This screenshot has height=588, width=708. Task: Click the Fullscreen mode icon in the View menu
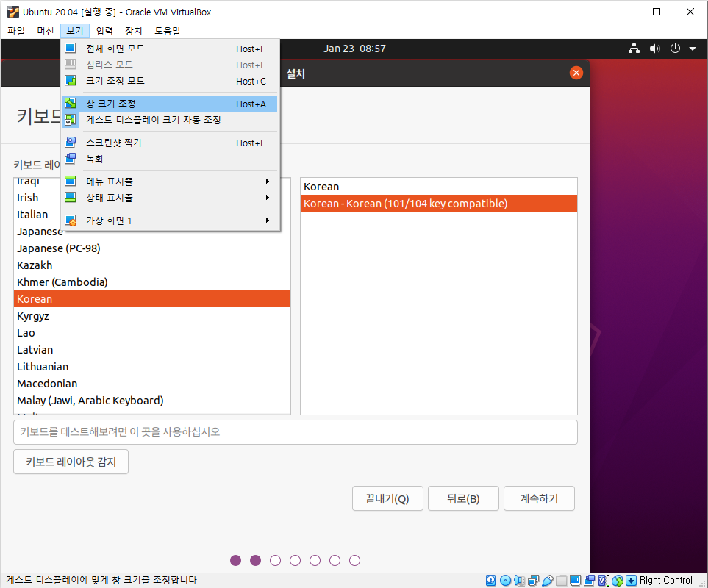pyautogui.click(x=71, y=49)
